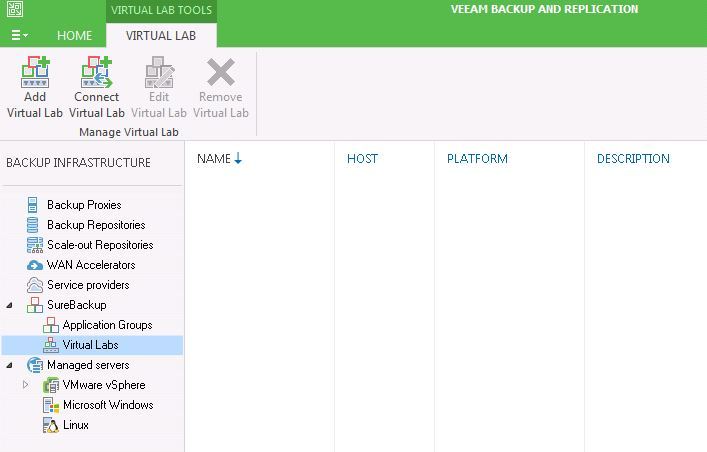Select Backup Proxies in the tree
The width and height of the screenshot is (707, 452).
84,205
